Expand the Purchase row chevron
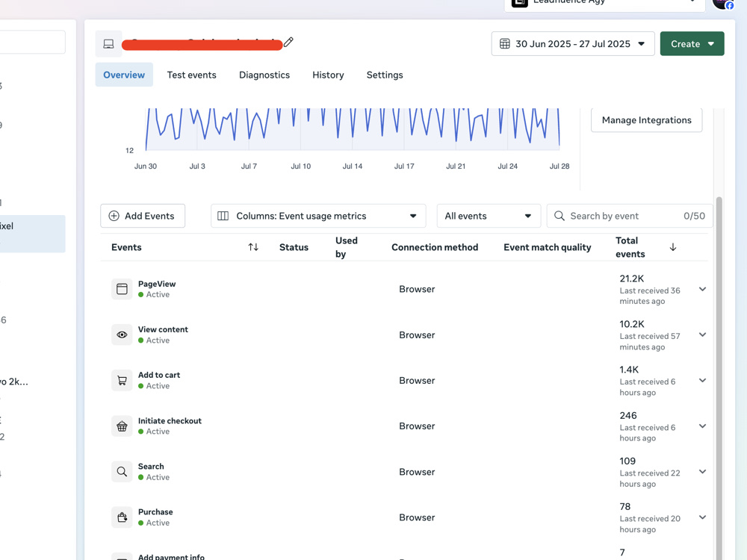The image size is (747, 560). pos(702,517)
